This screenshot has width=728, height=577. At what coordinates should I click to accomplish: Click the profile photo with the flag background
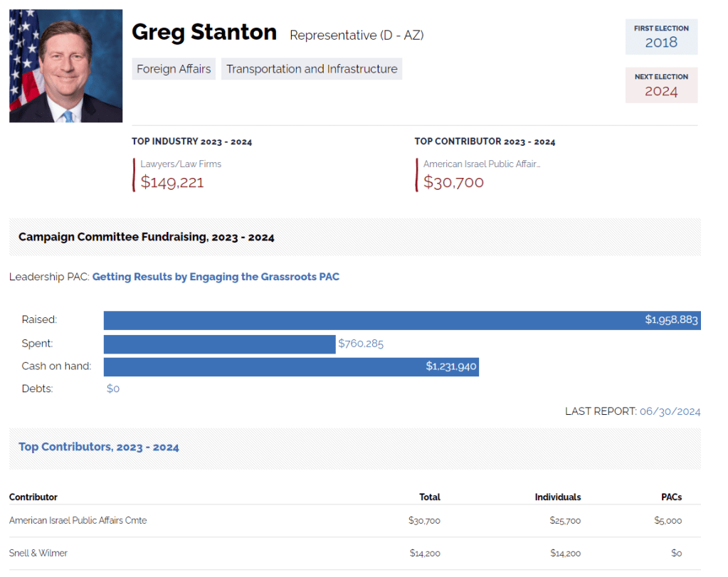point(65,66)
